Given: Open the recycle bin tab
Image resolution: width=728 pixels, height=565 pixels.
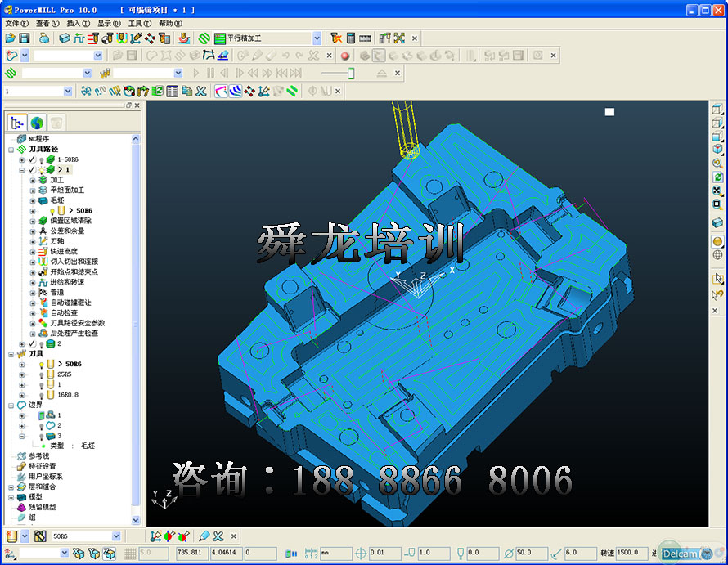Looking at the screenshot, I should 56,123.
